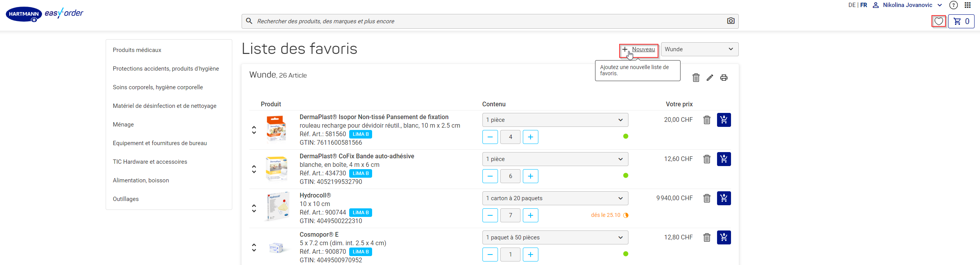Decrease Hydrocoll quantity
This screenshot has width=980, height=265.
(x=490, y=215)
